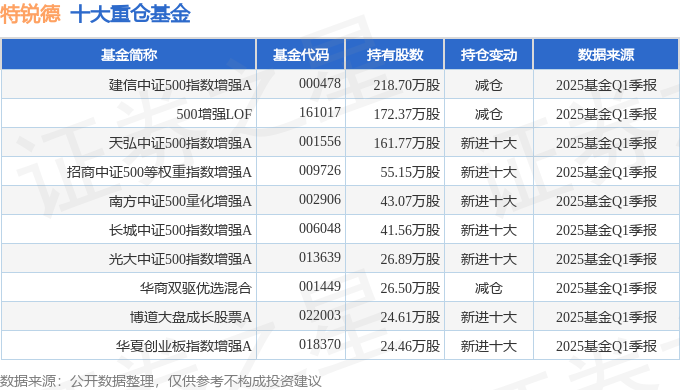This screenshot has width=680, height=390.
Task: Click the 持仓变动 column header
Action: (x=489, y=55)
